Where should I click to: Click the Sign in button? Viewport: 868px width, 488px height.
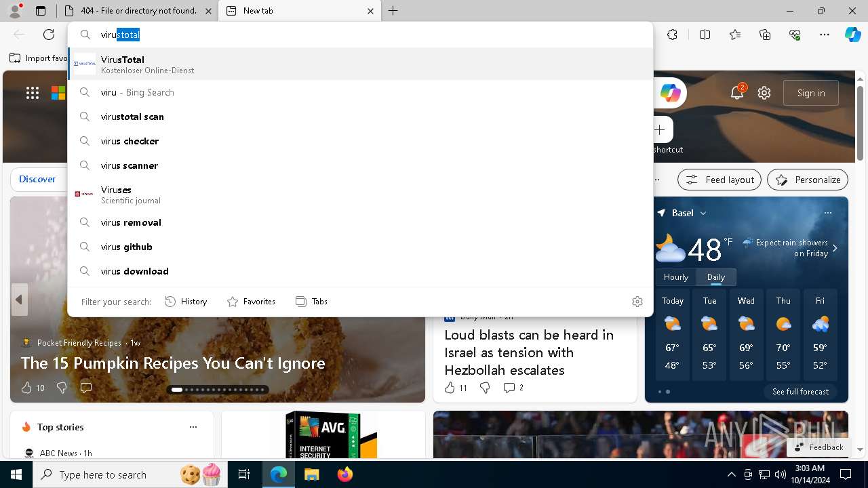[x=811, y=93]
